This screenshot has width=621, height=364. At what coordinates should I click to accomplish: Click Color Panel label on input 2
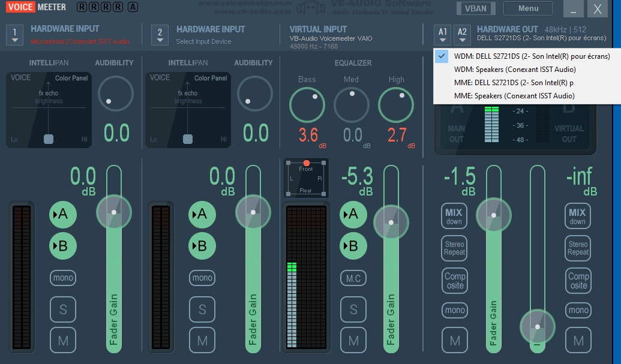(x=211, y=79)
